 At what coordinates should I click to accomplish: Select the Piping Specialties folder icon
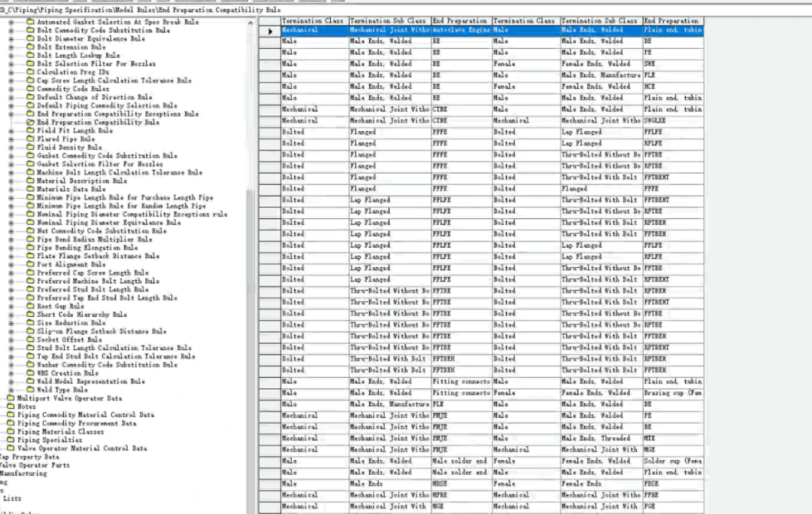(11, 439)
